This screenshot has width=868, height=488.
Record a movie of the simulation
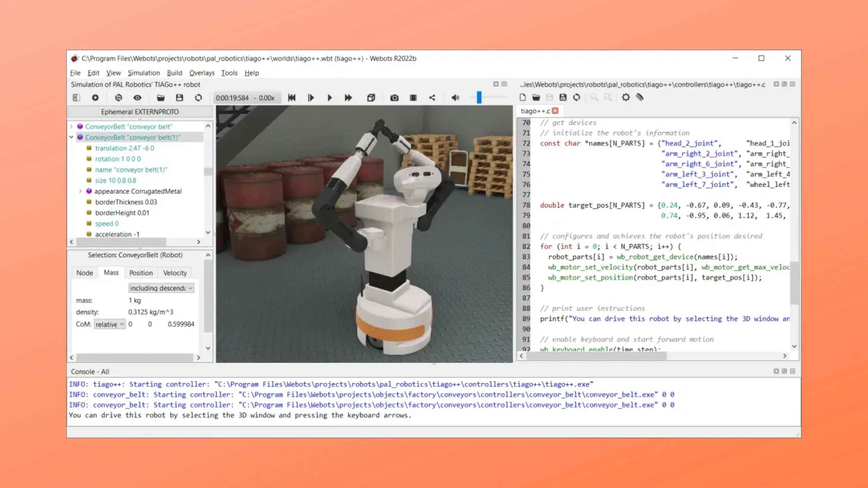pos(413,98)
